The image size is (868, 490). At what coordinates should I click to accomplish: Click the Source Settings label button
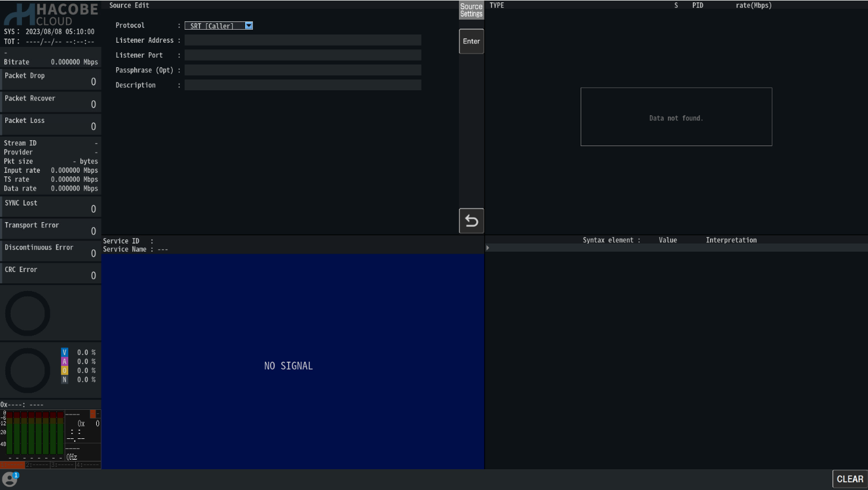(x=471, y=10)
